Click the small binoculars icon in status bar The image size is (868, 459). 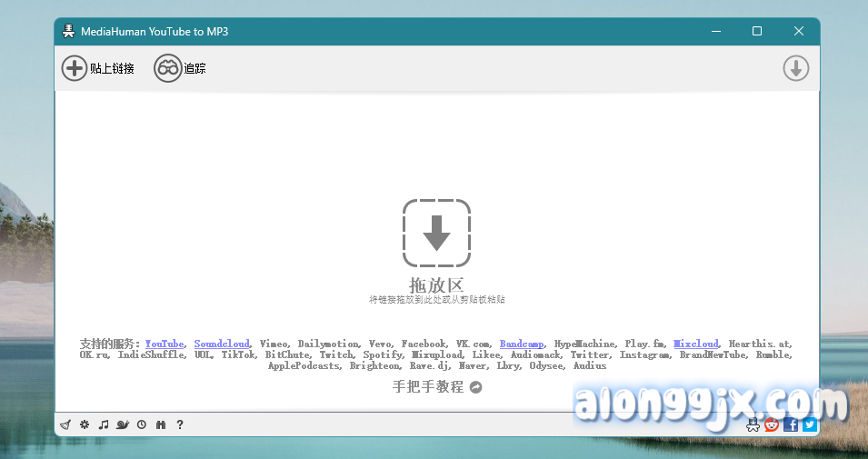coord(161,424)
